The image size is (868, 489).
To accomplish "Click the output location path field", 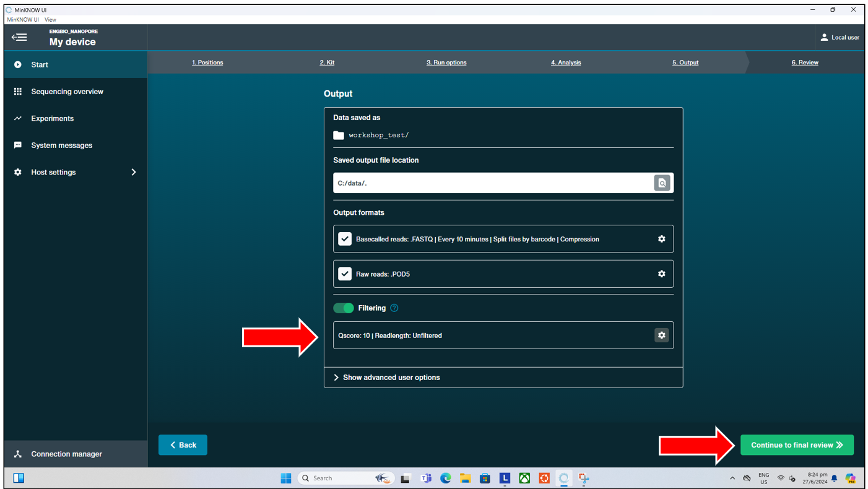I will tap(493, 183).
